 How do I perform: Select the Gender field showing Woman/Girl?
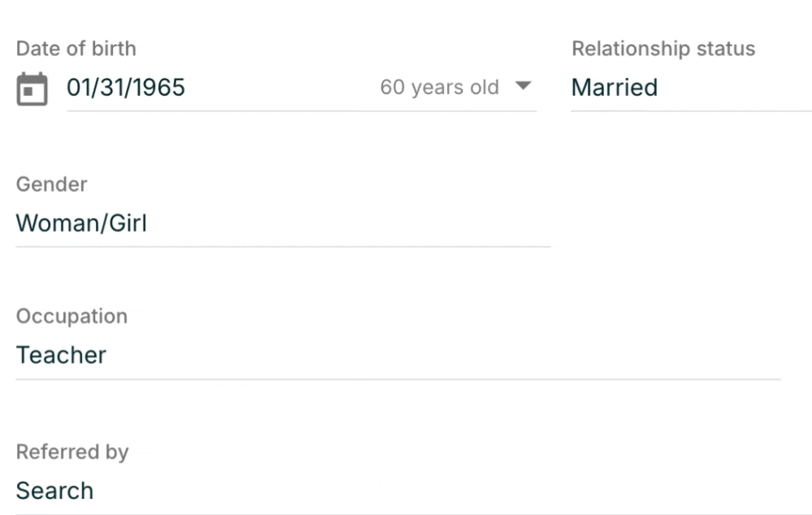coord(283,223)
